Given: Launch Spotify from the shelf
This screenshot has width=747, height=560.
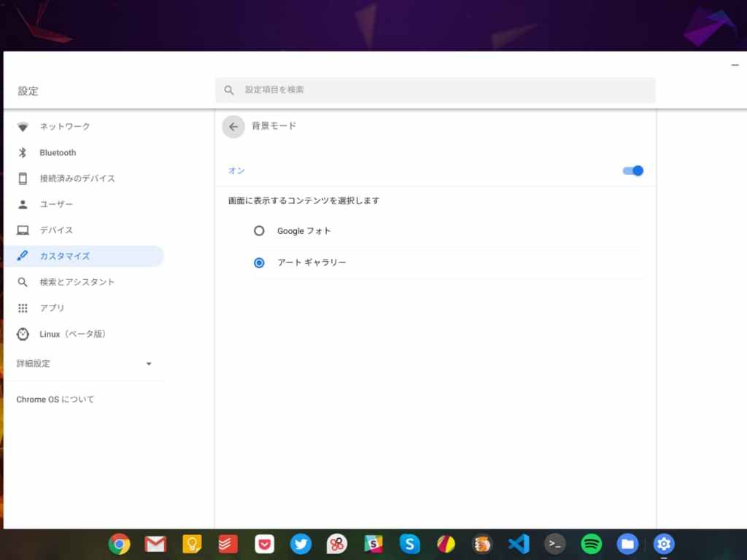Looking at the screenshot, I should click(591, 544).
